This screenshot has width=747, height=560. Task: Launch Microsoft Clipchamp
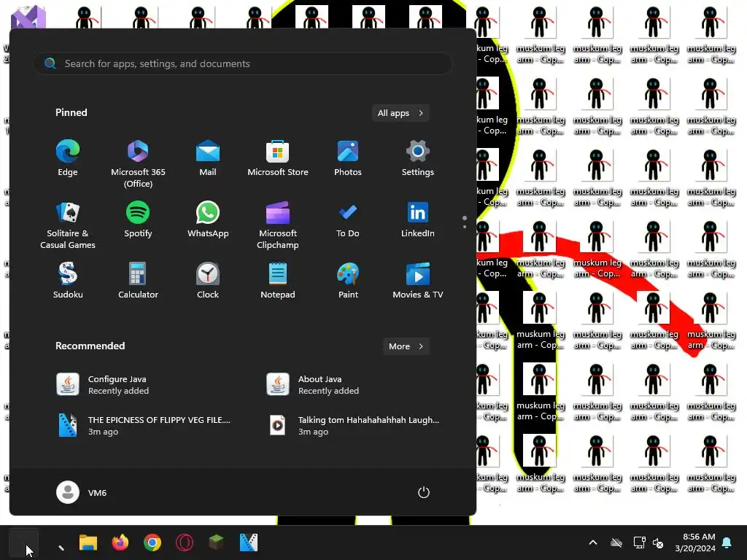click(x=278, y=225)
